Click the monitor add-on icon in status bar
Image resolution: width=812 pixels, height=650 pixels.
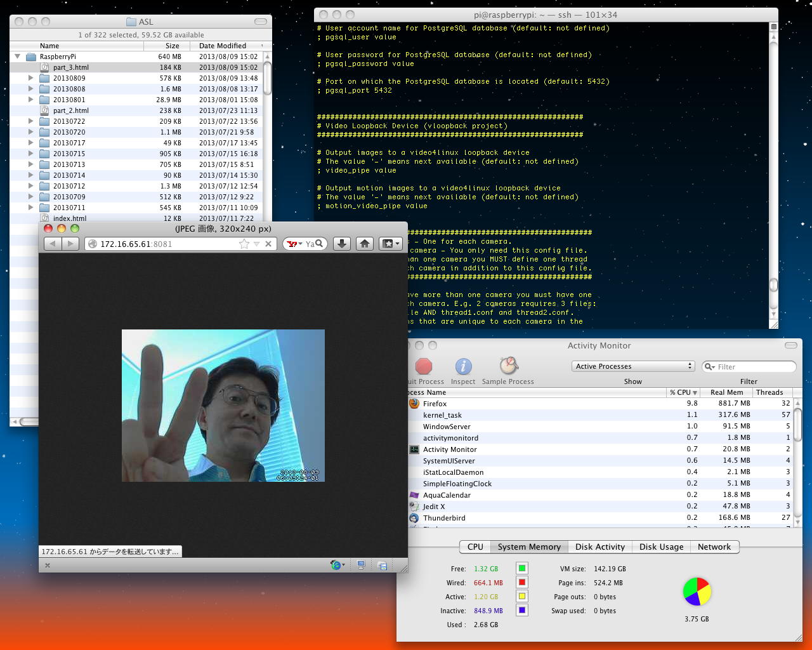tap(361, 565)
